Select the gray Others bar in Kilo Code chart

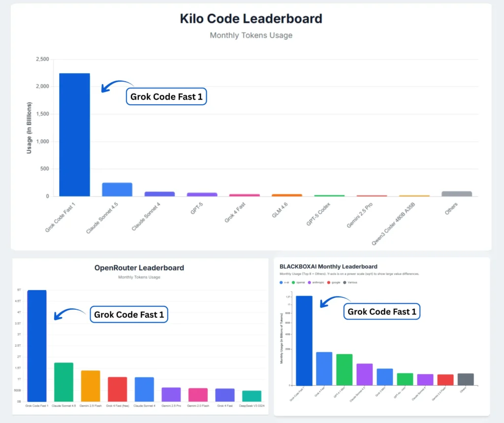pyautogui.click(x=457, y=194)
